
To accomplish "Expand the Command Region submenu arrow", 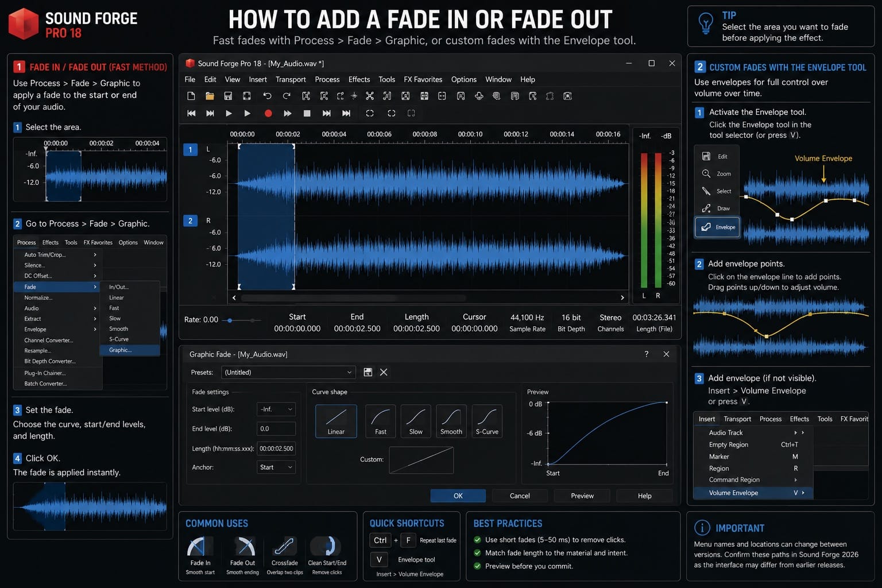I will pos(796,480).
